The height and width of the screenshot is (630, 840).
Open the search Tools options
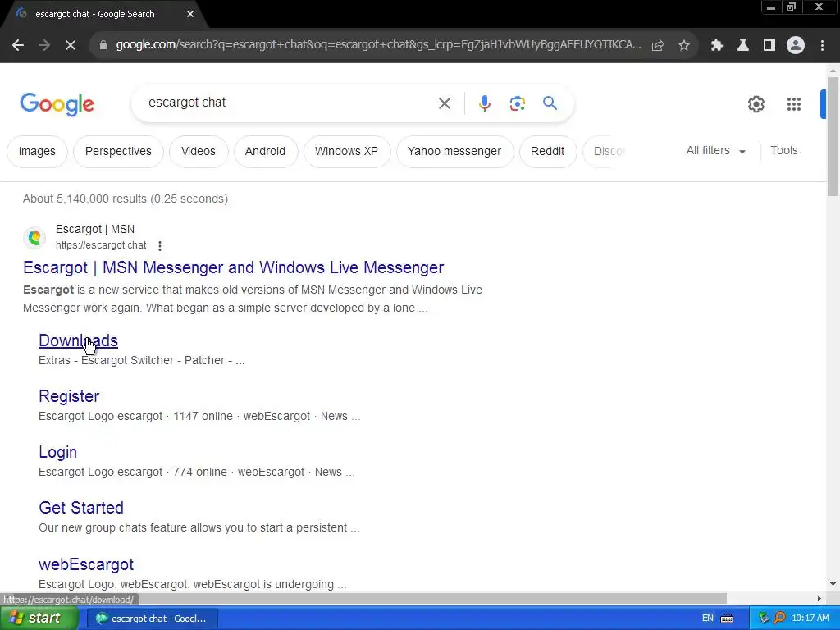(x=783, y=151)
